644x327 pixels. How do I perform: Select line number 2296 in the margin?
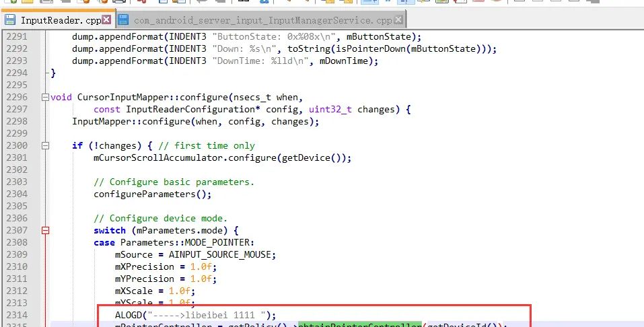click(16, 97)
